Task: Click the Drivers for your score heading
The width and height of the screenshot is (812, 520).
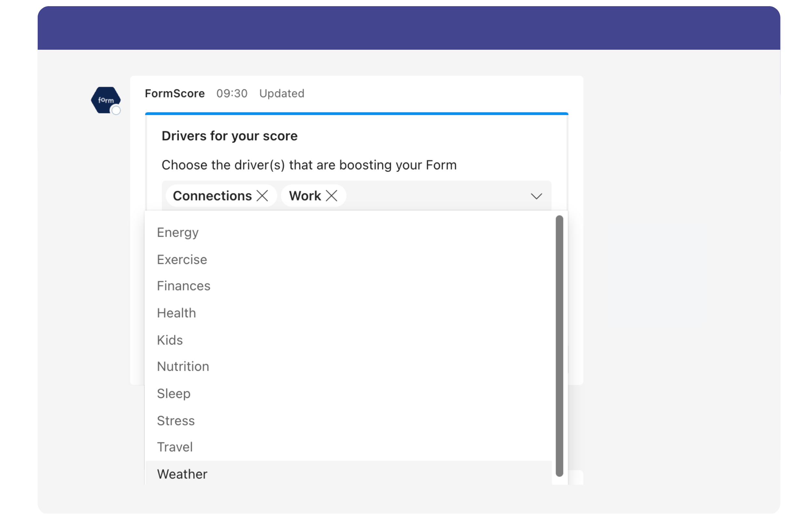Action: 229,136
